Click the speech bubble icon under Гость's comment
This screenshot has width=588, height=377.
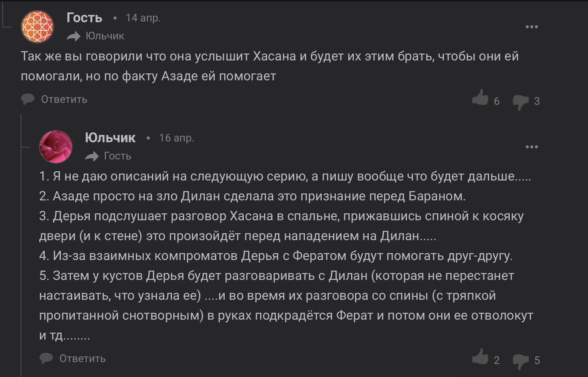click(x=28, y=99)
